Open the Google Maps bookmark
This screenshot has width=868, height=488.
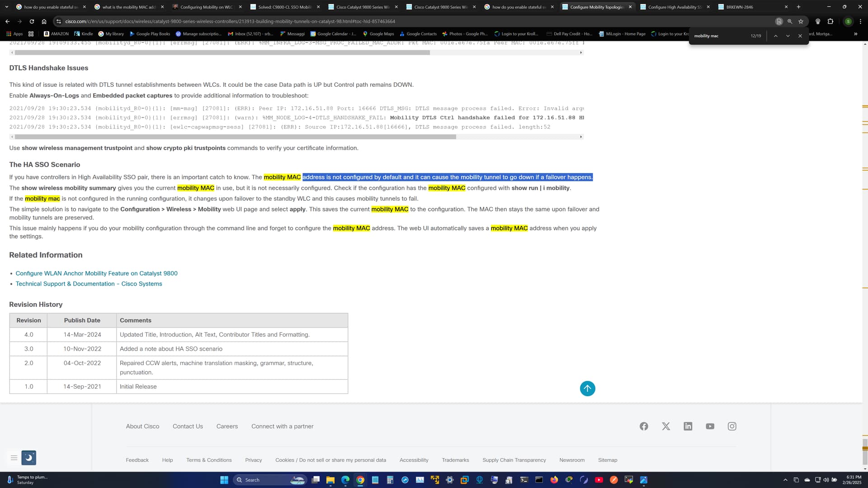tap(378, 34)
